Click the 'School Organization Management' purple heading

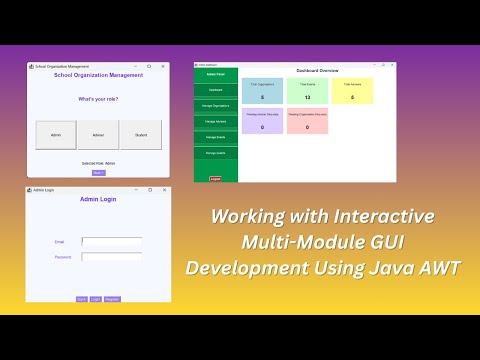pyautogui.click(x=99, y=75)
